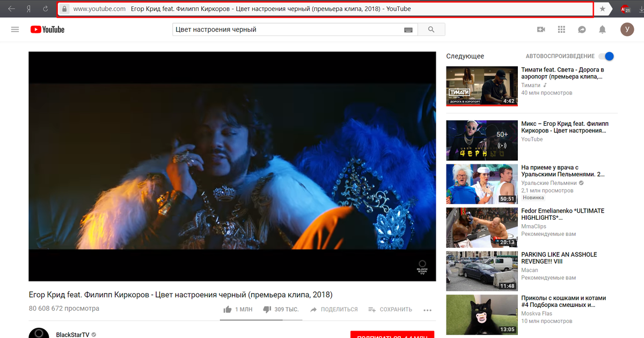Open title Приколы с кошками и котами #4
Screen dimensions: 644x338
563,301
